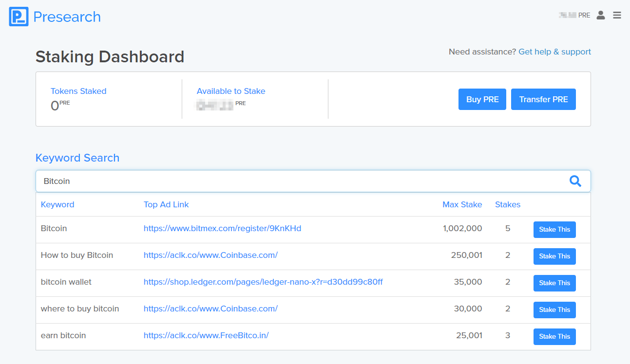
Task: Select the Staking Dashboard heading
Action: [110, 57]
